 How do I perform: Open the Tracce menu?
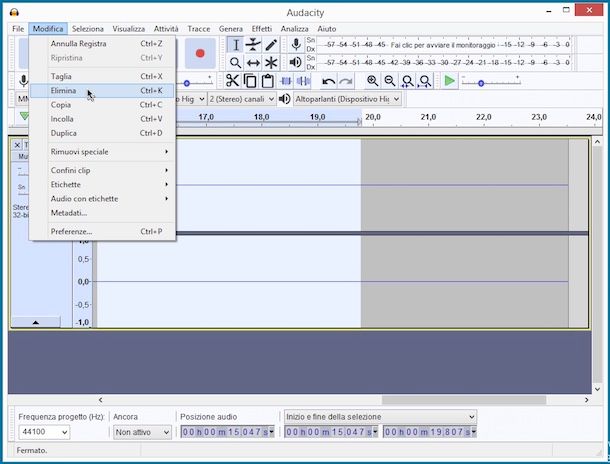(199, 29)
